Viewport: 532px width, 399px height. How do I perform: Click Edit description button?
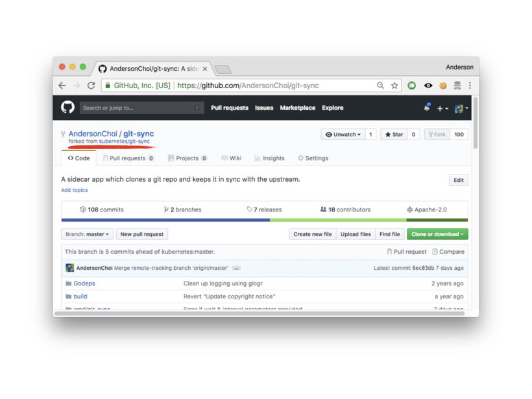(459, 180)
